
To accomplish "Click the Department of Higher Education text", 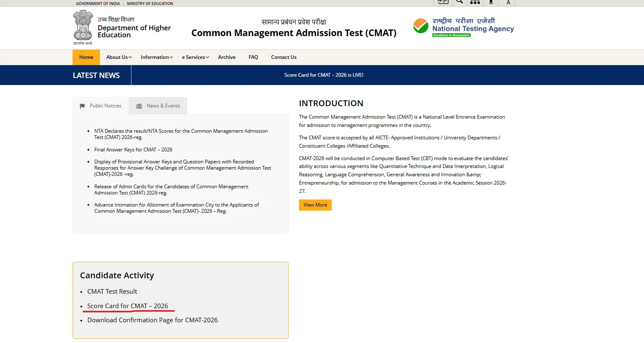I will pyautogui.click(x=134, y=31).
